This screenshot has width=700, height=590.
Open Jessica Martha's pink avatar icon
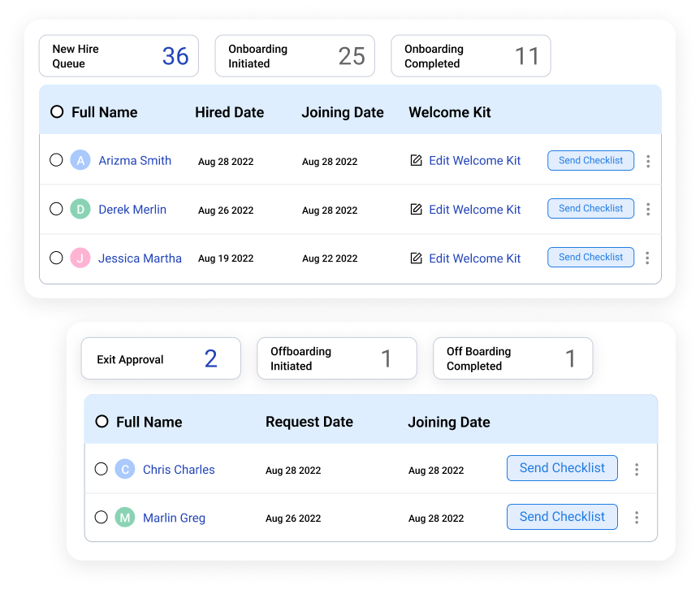point(80,258)
